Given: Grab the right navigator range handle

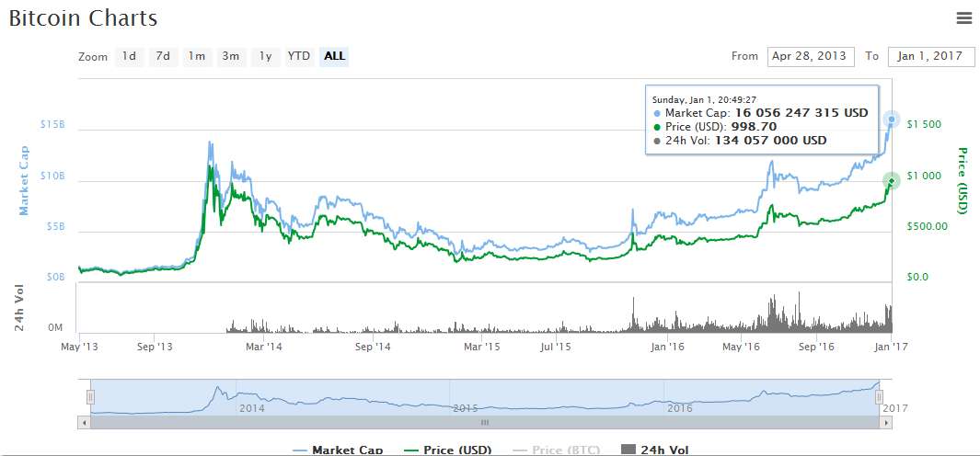Looking at the screenshot, I should (880, 397).
